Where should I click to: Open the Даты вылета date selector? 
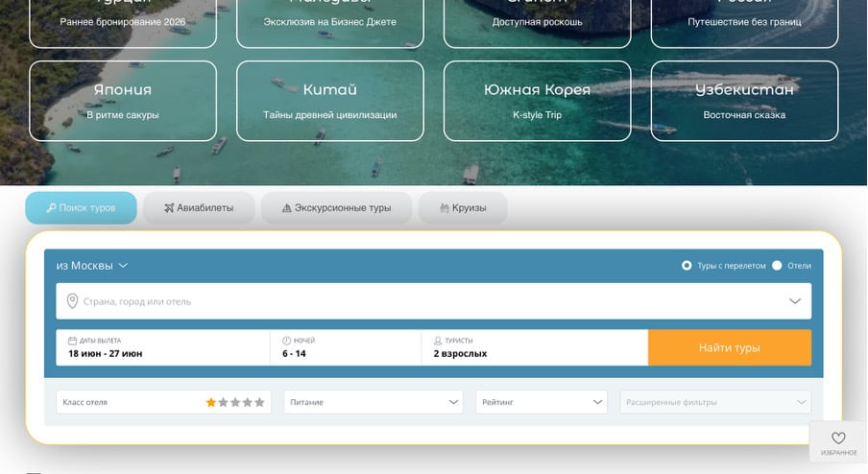click(x=163, y=347)
